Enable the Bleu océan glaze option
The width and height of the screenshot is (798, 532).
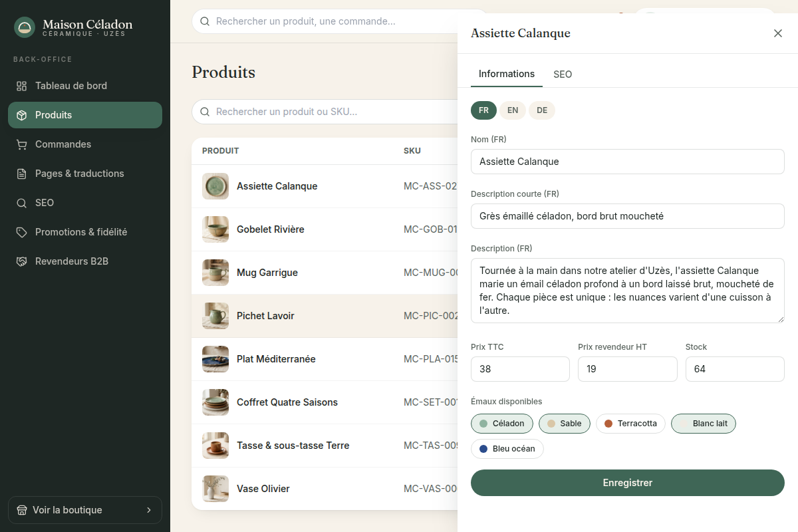[x=507, y=449]
